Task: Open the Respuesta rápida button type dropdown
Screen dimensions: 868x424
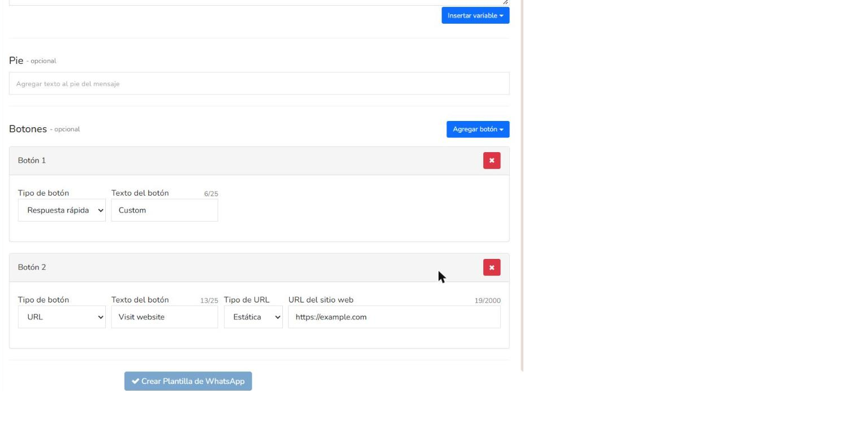Action: coord(62,210)
